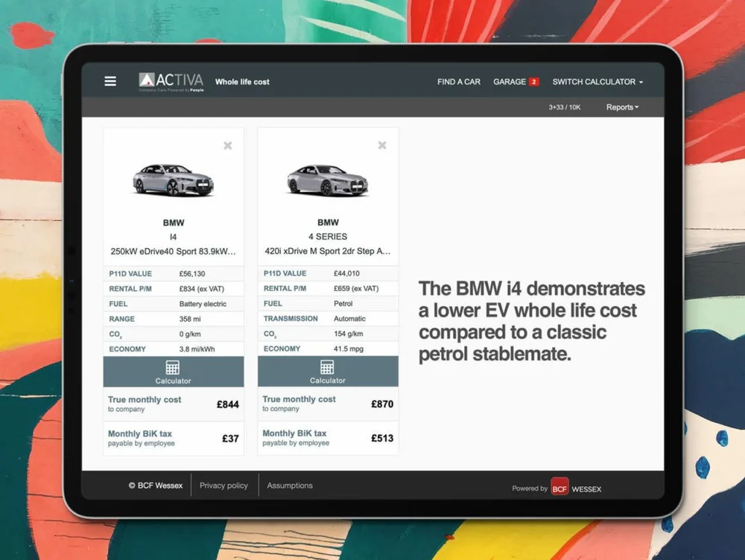Click the Activa logo
745x560 pixels.
pos(171,82)
